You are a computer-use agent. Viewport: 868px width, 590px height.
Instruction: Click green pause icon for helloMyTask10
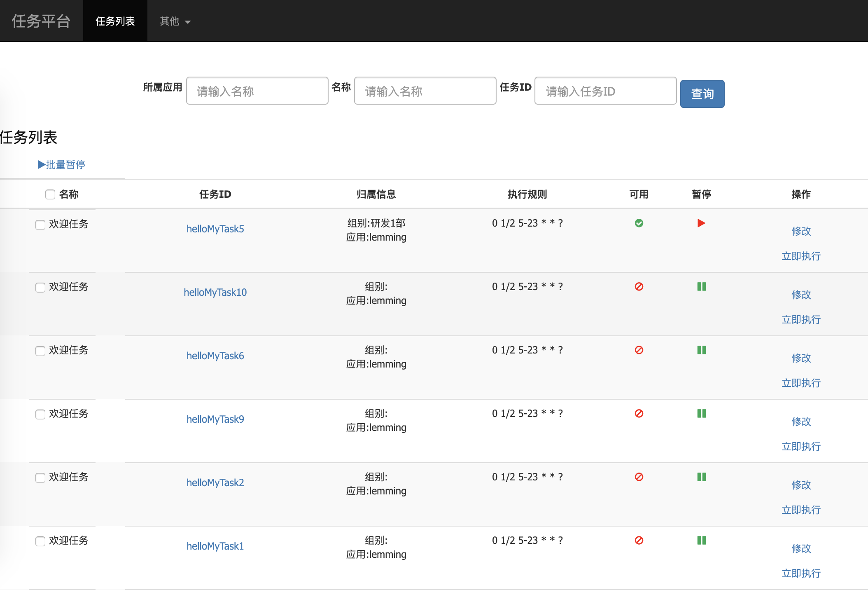click(x=701, y=287)
